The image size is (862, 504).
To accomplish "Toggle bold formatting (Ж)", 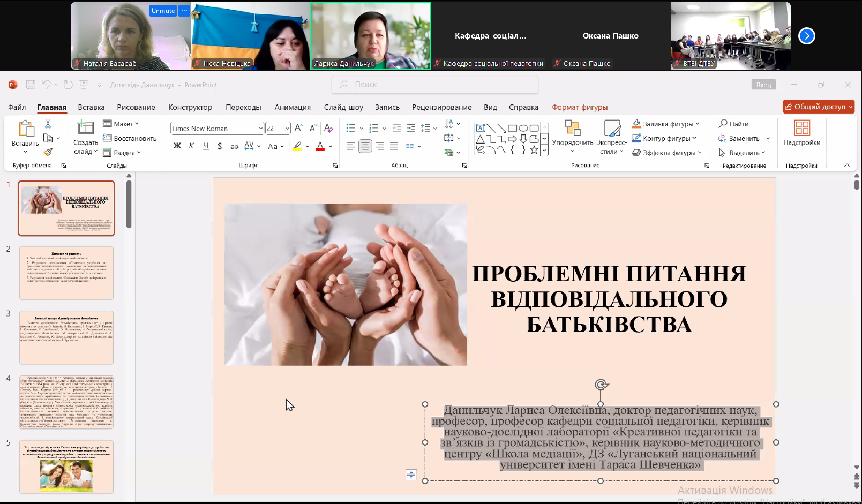I will pos(177,146).
